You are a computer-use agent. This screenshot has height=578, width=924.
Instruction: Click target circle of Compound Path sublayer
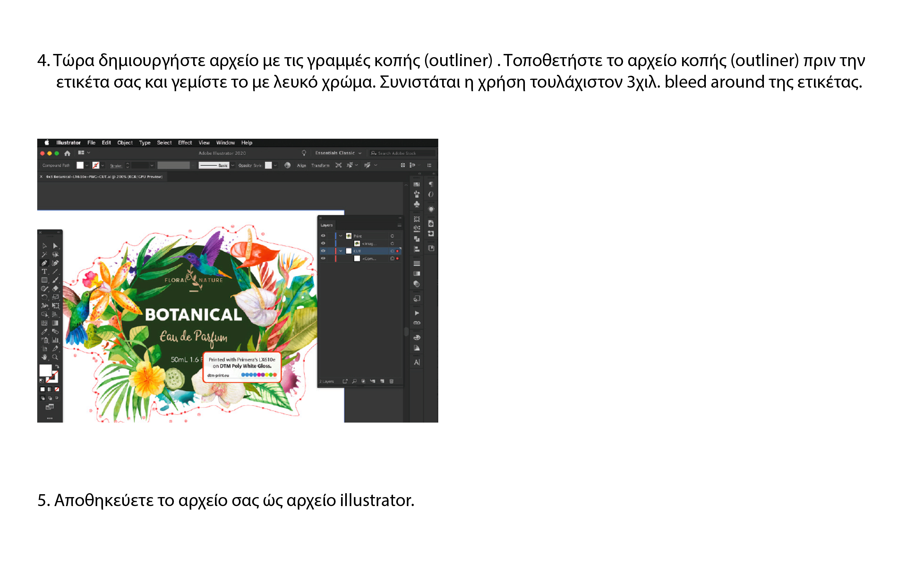pos(392,258)
